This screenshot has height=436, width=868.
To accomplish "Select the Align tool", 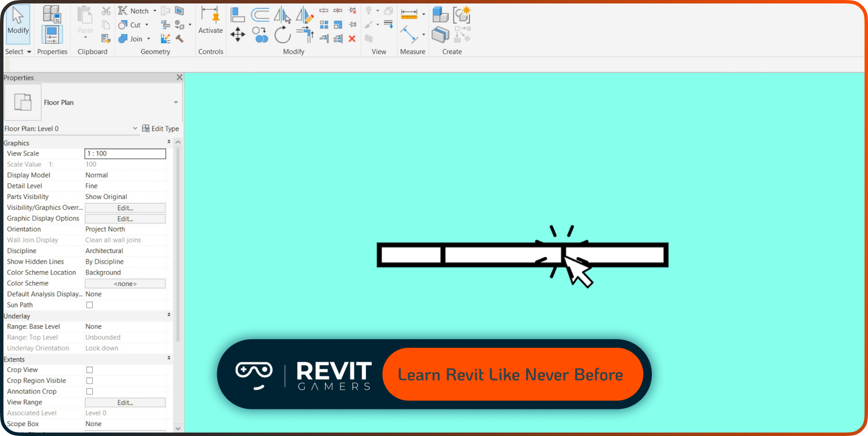I will (237, 15).
